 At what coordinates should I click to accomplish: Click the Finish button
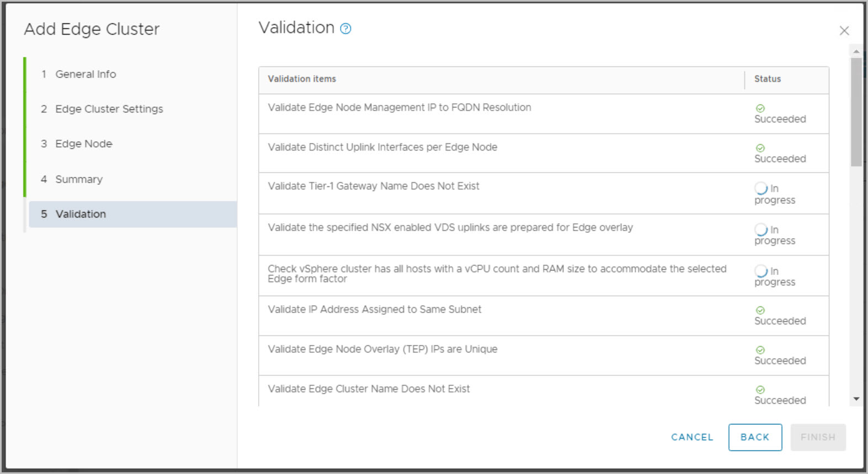[817, 437]
